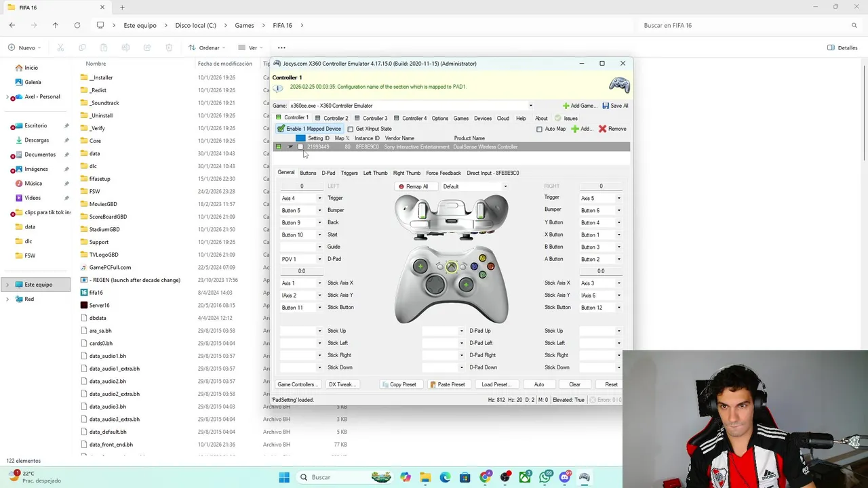Screen dimensions: 868x488
Task: Click the Remap All red record icon
Action: [401, 186]
